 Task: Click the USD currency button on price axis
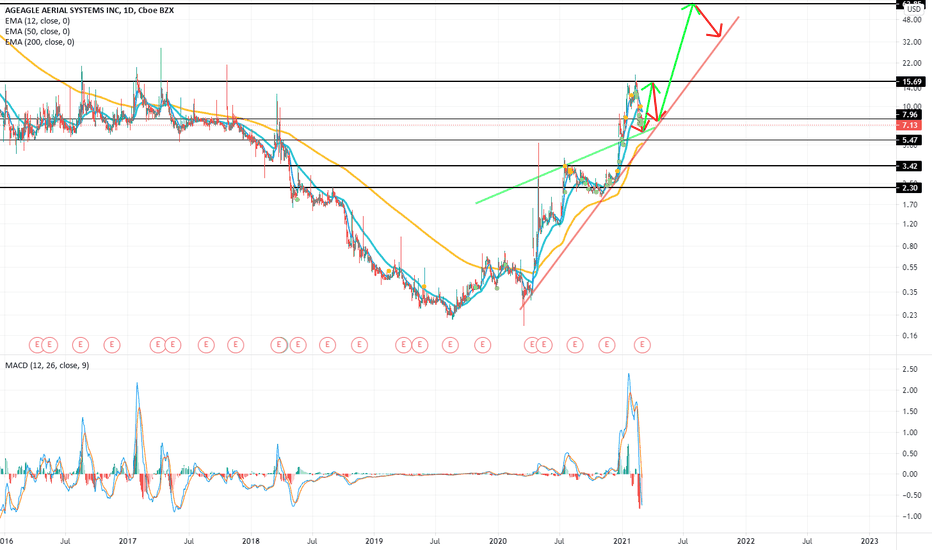tap(914, 10)
